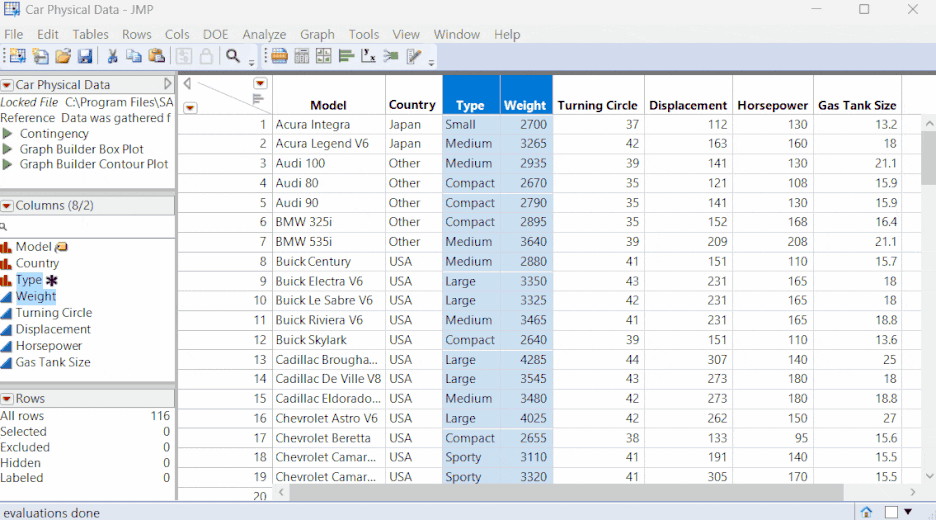Click the New Data Table toolbar icon

pyautogui.click(x=18, y=56)
